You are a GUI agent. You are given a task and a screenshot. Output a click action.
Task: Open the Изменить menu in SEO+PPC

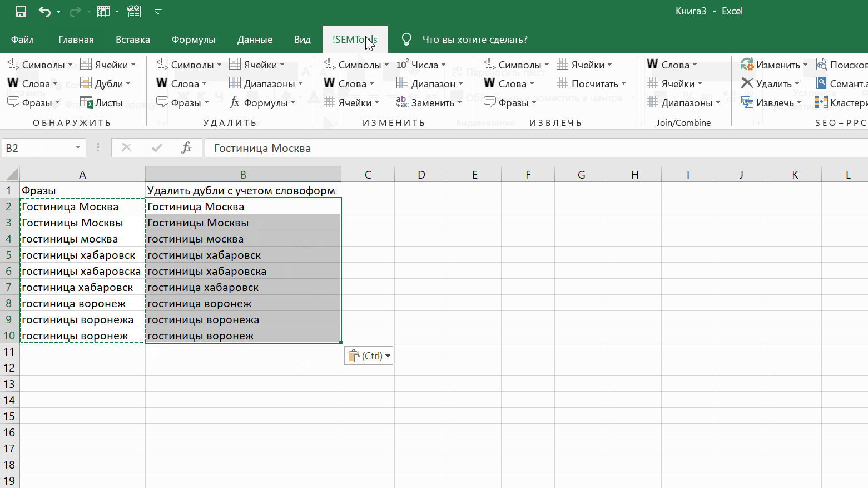pos(774,65)
